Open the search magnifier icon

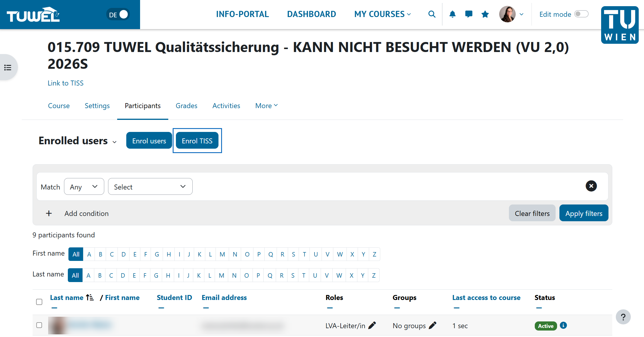pos(431,14)
